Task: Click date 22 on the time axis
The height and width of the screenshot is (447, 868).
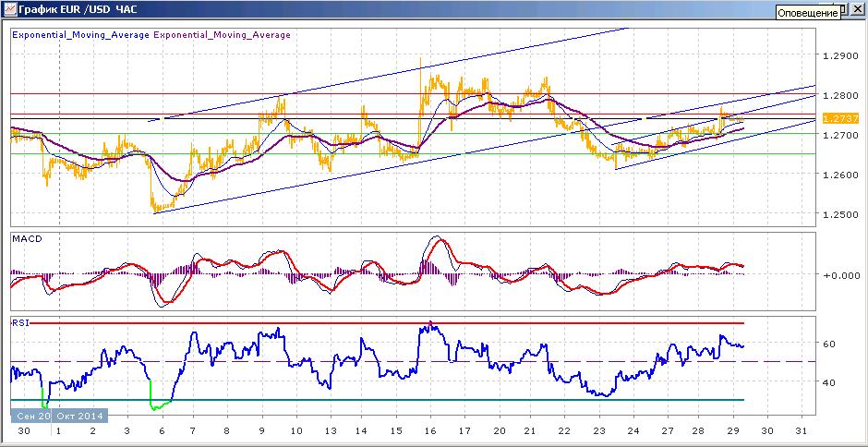Action: click(564, 430)
